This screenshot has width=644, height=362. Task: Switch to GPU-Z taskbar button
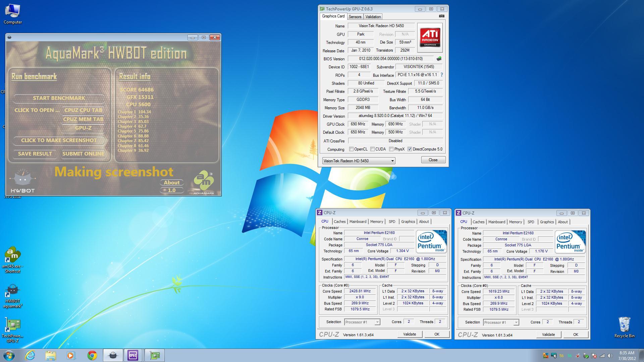[x=155, y=355]
